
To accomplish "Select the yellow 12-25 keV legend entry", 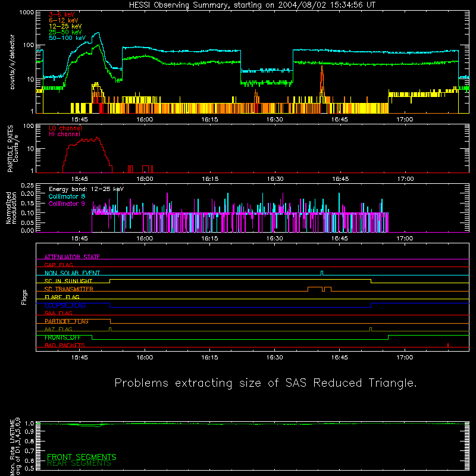I will point(65,26).
